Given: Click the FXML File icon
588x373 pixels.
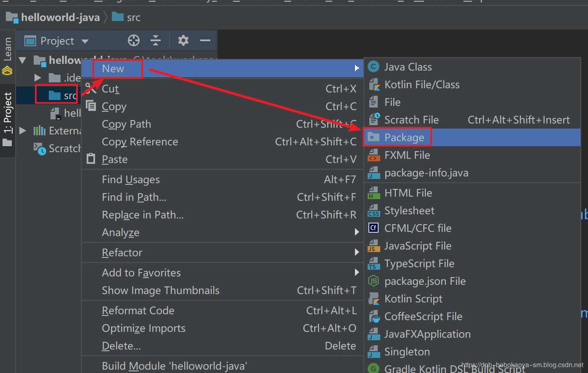Looking at the screenshot, I should tap(373, 155).
